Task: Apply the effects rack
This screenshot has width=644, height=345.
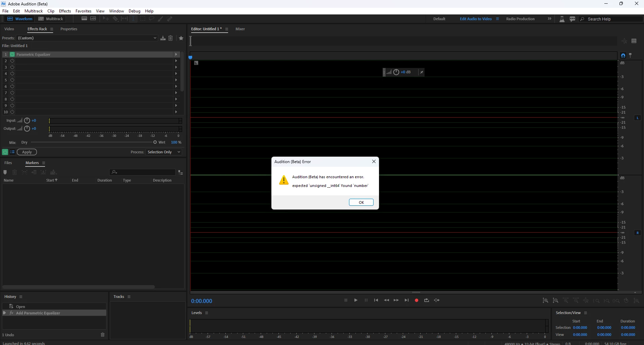Action: click(27, 152)
